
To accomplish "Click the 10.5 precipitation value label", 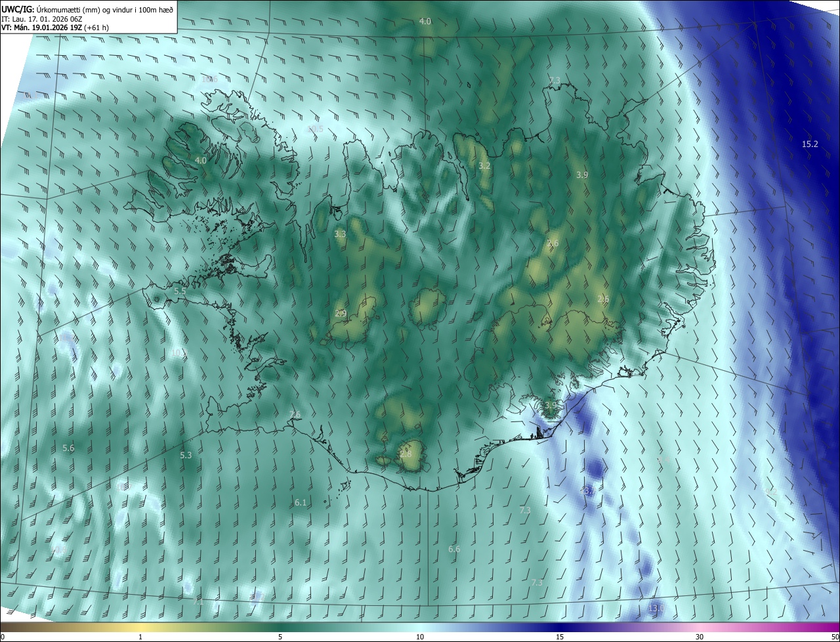I will point(316,129).
